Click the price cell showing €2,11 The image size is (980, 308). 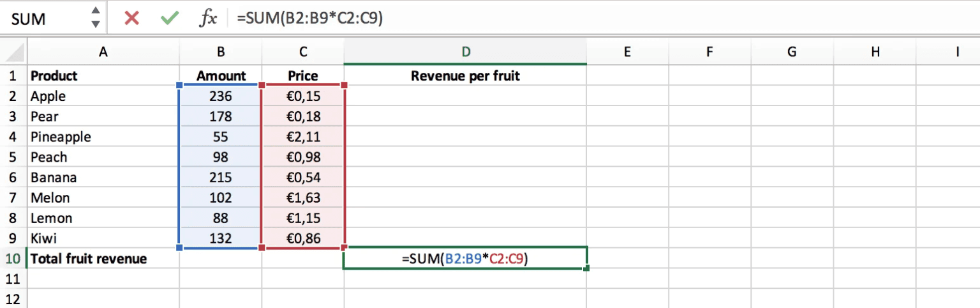point(303,137)
